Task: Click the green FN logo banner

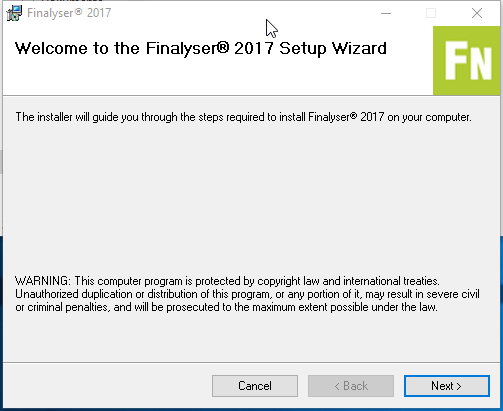Action: coord(467,61)
